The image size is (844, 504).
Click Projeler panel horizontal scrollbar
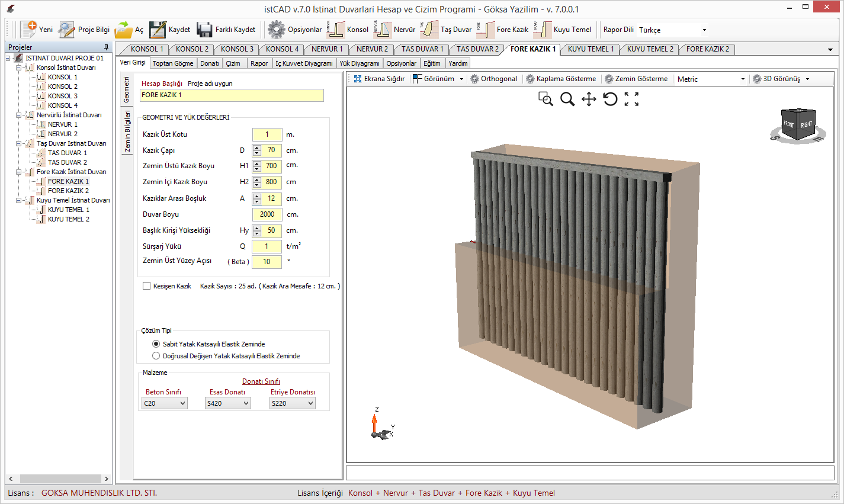tap(59, 479)
